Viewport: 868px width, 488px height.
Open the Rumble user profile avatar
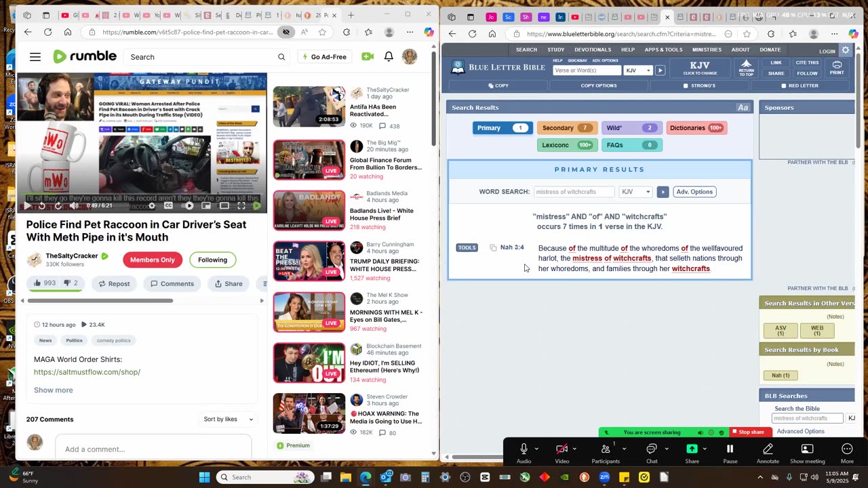tap(410, 57)
